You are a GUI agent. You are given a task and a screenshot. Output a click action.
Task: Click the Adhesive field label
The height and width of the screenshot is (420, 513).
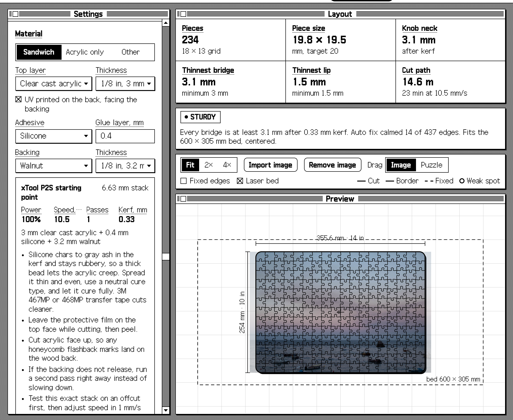pos(30,123)
